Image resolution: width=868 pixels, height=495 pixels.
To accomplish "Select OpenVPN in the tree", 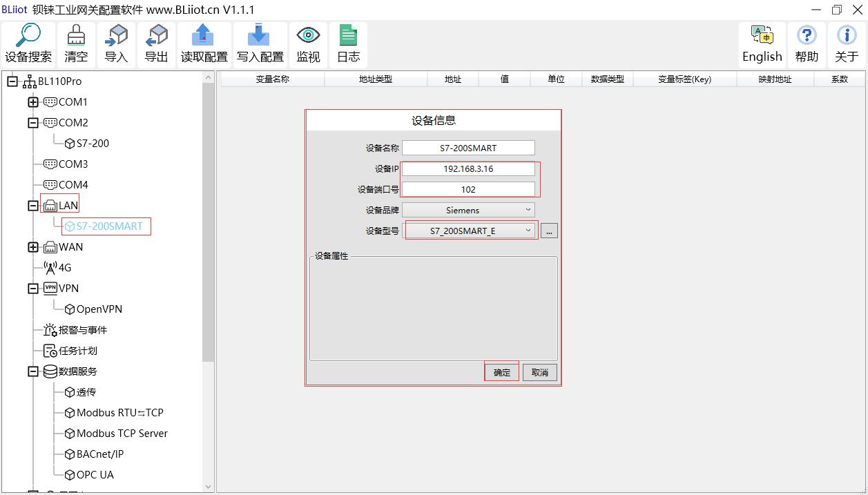I will [99, 309].
